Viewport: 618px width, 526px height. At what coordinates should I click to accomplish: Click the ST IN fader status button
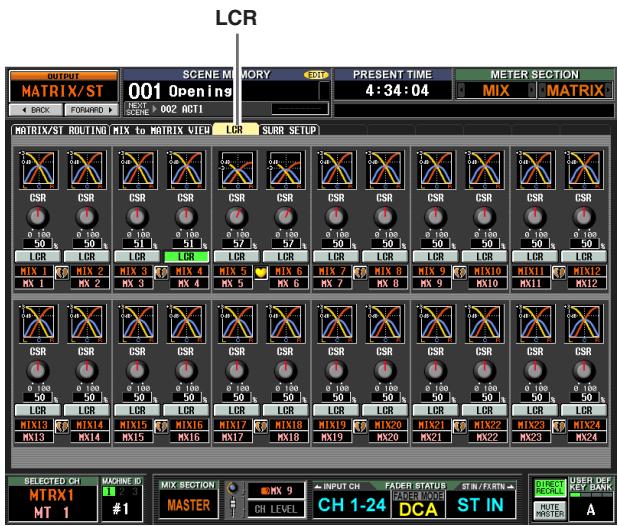point(480,505)
